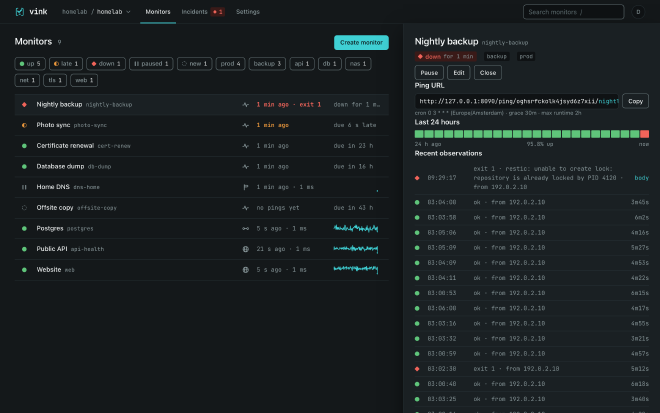The width and height of the screenshot is (660, 413).
Task: Click heartbeat pulse icon in Photo sync row
Action: [x=245, y=125]
